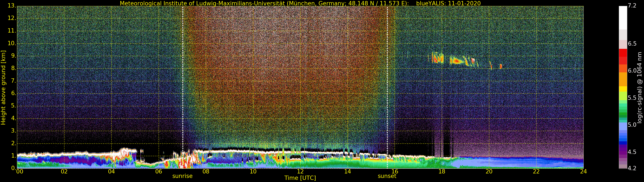Viewport: 644px width, 182px height.
Task: Click the 'sunrise' label below the axis
Action: (182, 176)
